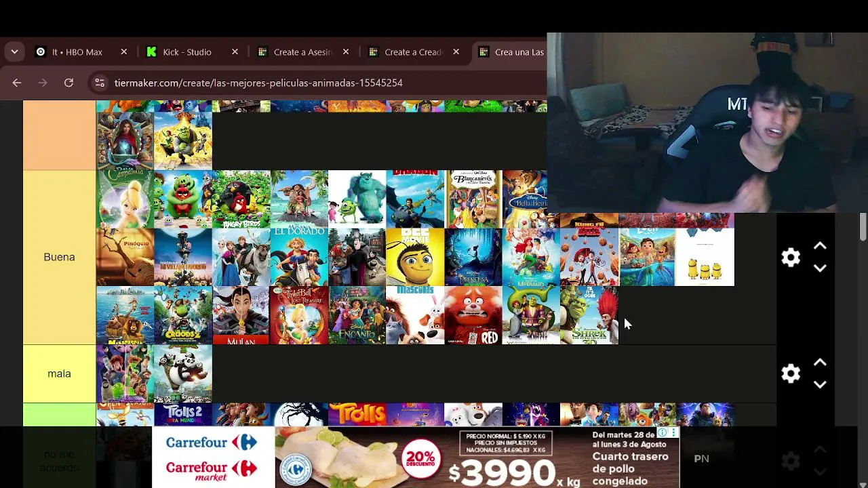
Task: Select the How to Train Your Dragon poster
Action: (x=415, y=199)
